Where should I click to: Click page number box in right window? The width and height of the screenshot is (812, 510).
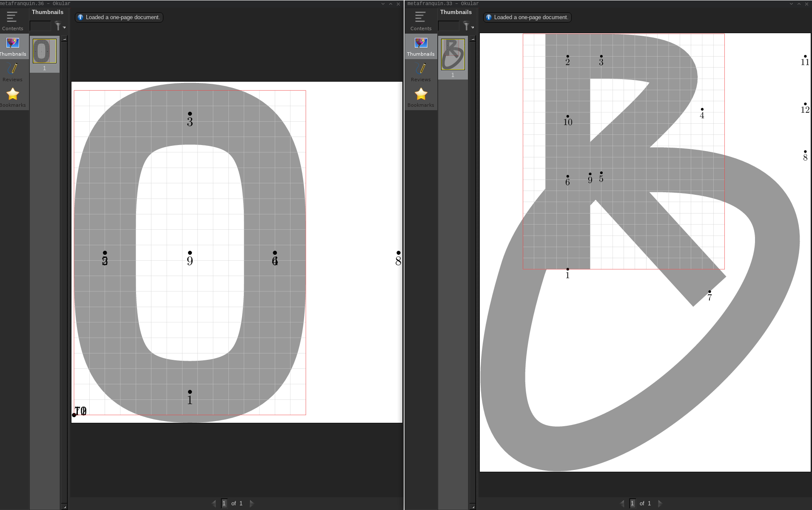[633, 503]
